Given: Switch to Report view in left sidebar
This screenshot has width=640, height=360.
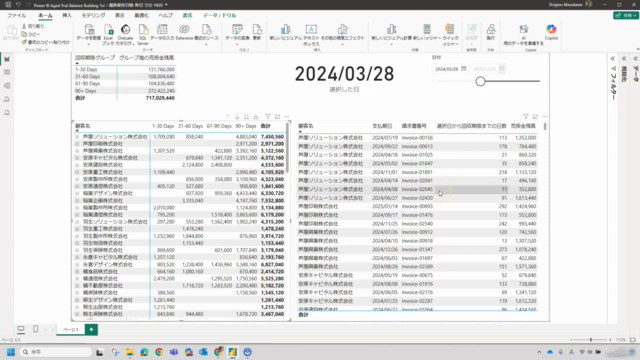Looking at the screenshot, I should coord(7,59).
